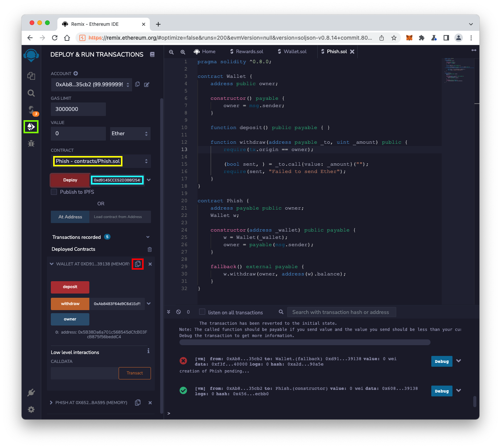The image size is (501, 448).
Task: Open a new browser tab
Action: click(158, 24)
